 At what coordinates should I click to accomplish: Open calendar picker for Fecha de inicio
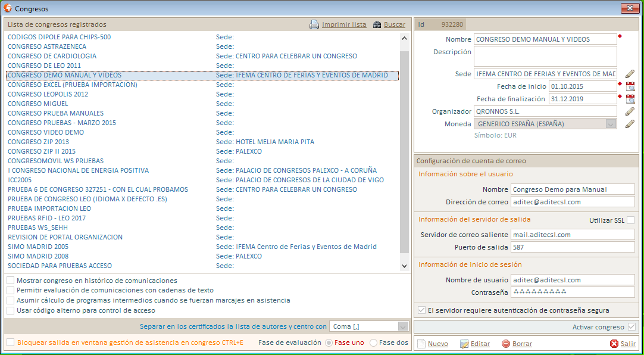(630, 86)
